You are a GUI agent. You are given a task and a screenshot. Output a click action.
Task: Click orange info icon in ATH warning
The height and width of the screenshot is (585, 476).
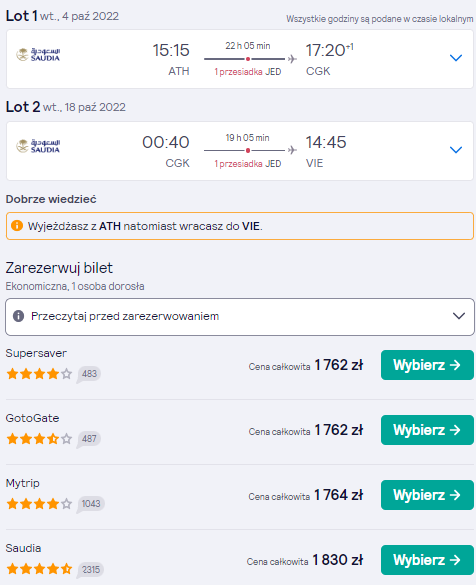click(17, 226)
